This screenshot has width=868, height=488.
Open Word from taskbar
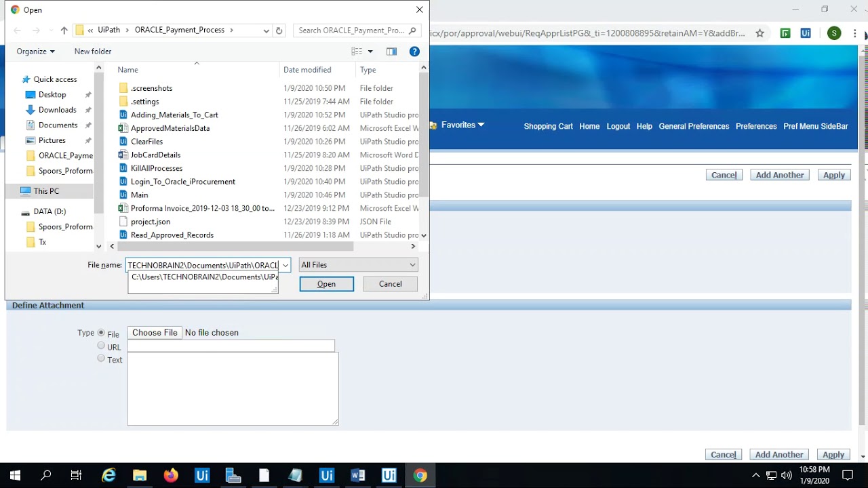(358, 476)
